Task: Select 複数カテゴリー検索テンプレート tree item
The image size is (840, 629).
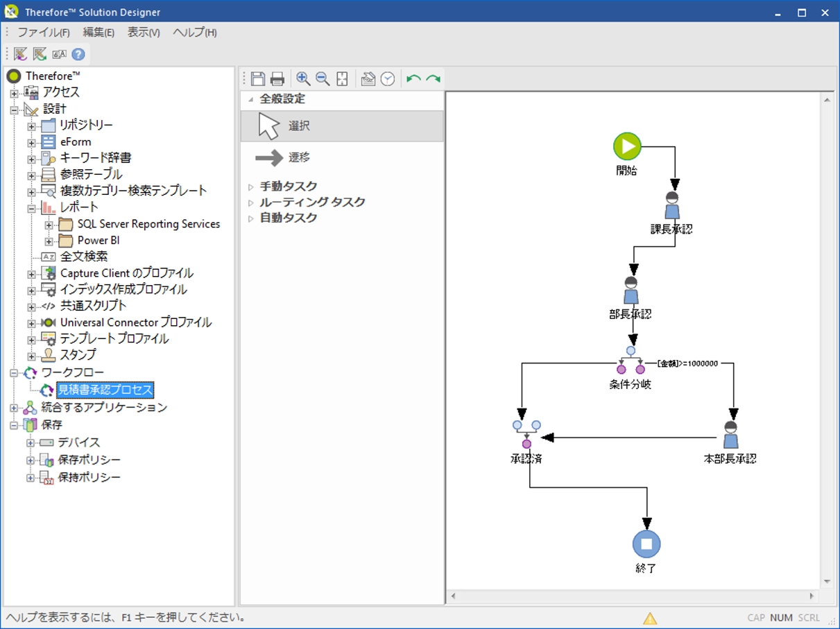Action: [x=133, y=191]
